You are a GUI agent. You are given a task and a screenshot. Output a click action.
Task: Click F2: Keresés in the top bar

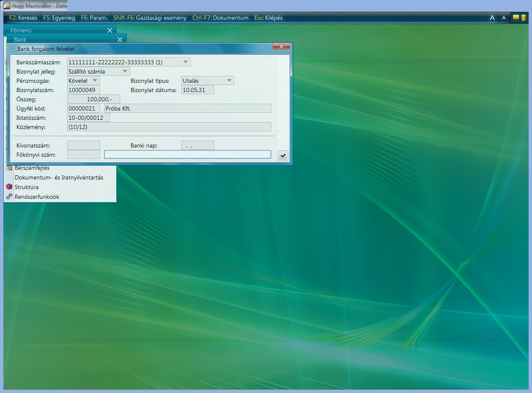click(23, 18)
